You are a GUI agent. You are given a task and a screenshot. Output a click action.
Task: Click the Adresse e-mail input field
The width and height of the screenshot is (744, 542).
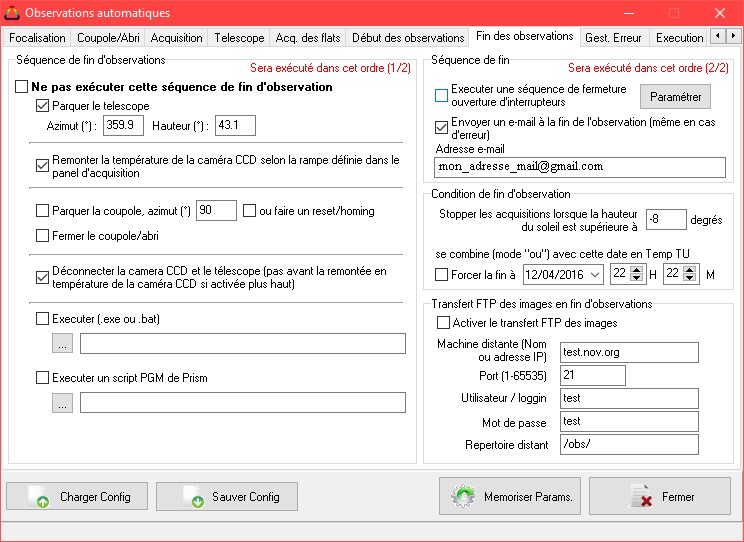tap(580, 166)
